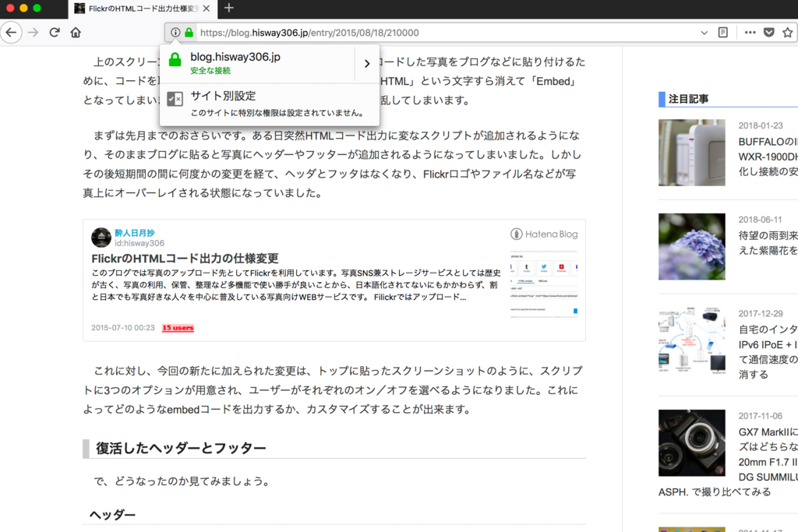Open the browser home page
The image size is (798, 532).
[76, 33]
